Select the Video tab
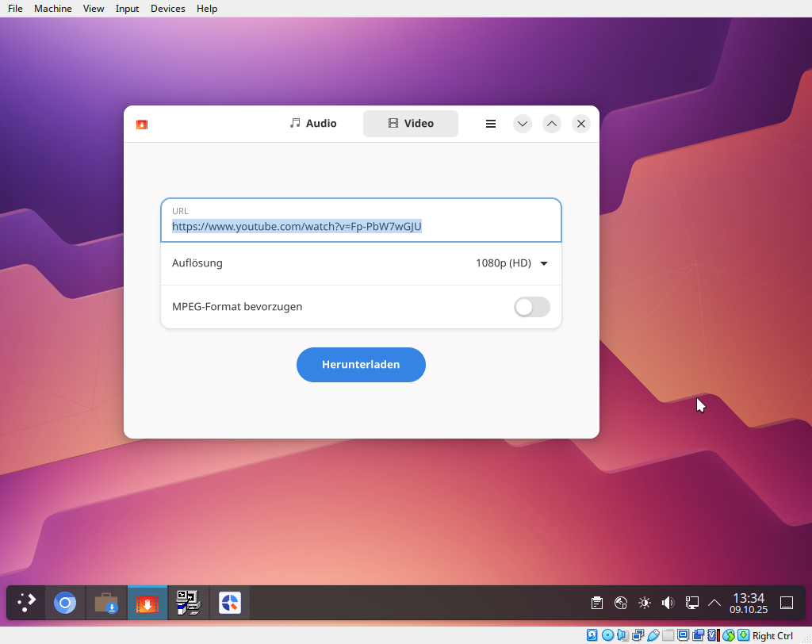812x644 pixels. click(x=410, y=124)
